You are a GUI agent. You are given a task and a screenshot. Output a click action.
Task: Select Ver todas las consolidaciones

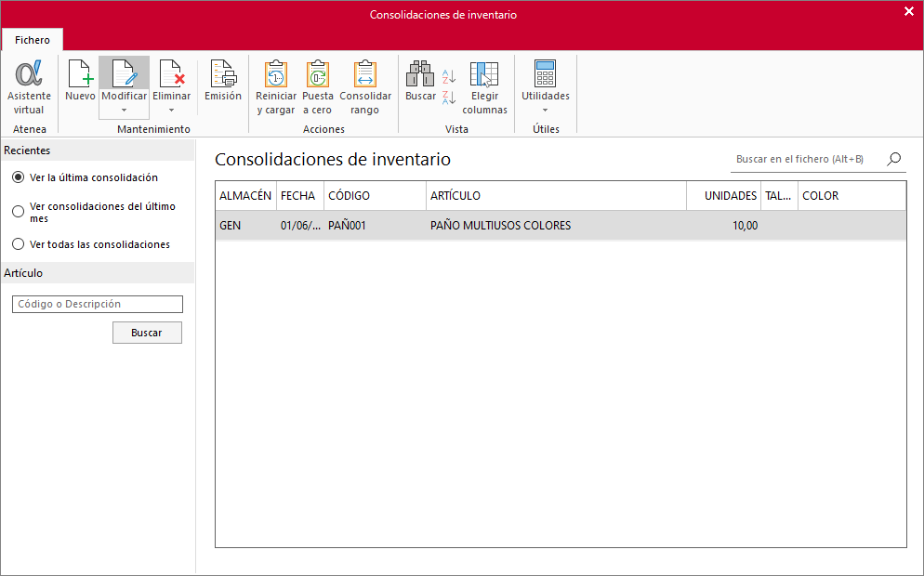19,243
